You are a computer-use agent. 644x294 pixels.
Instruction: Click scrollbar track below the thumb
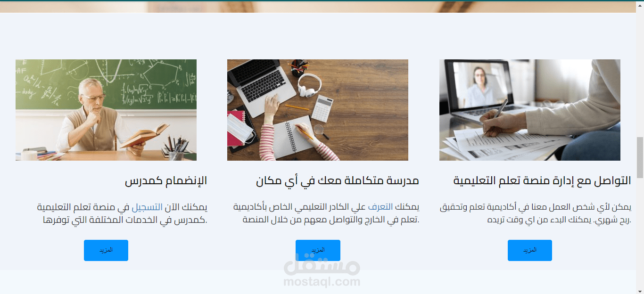point(640,236)
